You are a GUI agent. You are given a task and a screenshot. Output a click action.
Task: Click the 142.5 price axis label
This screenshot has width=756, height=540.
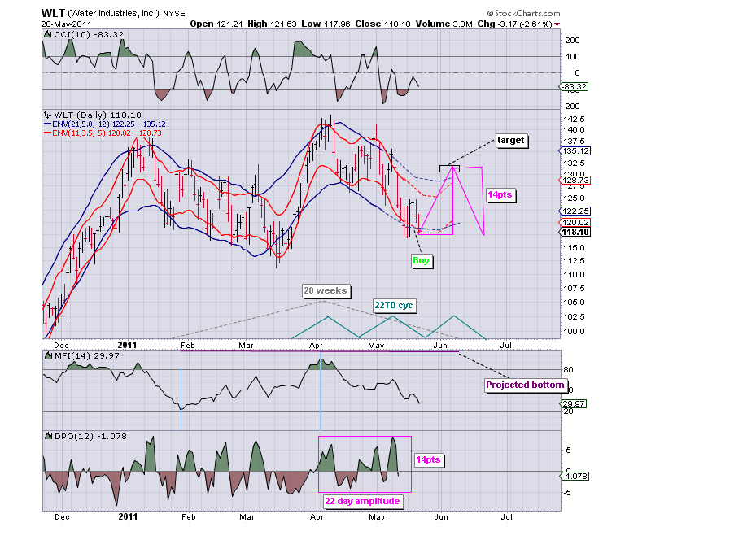pos(574,119)
